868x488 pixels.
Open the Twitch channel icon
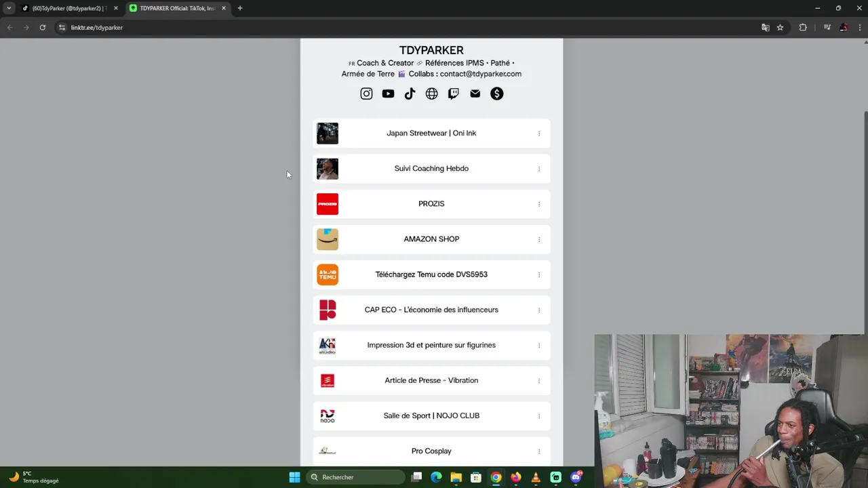(453, 94)
